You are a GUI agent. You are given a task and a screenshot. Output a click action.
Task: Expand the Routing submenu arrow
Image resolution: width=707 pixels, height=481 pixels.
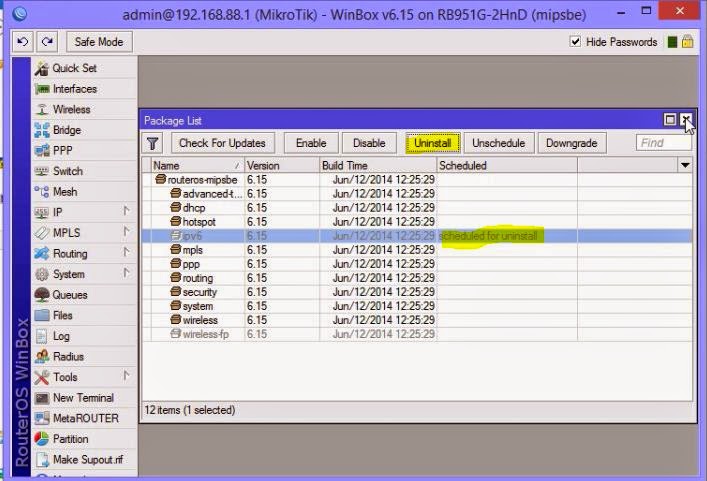[x=127, y=252]
